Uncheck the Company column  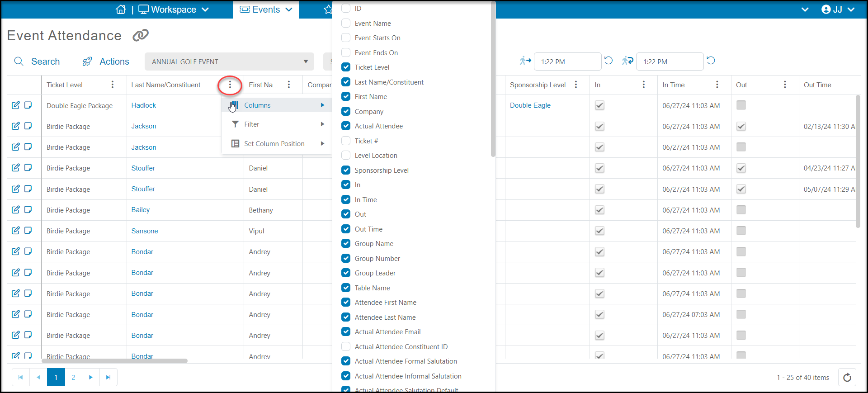point(346,111)
